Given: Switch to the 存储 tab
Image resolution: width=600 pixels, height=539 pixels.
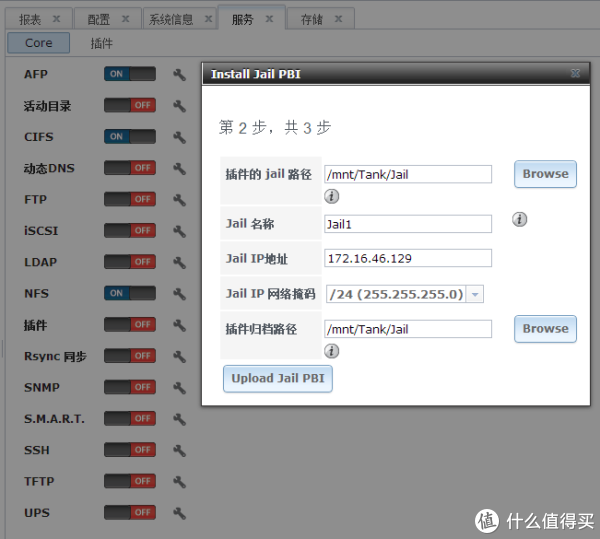Looking at the screenshot, I should [312, 19].
